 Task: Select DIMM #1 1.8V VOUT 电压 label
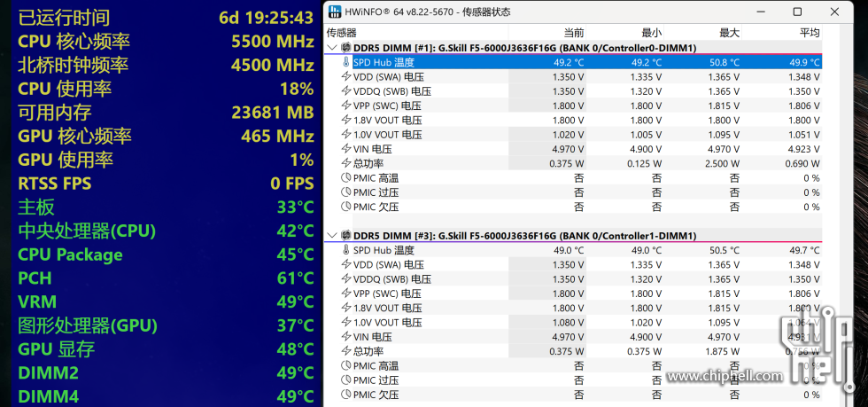(x=388, y=120)
